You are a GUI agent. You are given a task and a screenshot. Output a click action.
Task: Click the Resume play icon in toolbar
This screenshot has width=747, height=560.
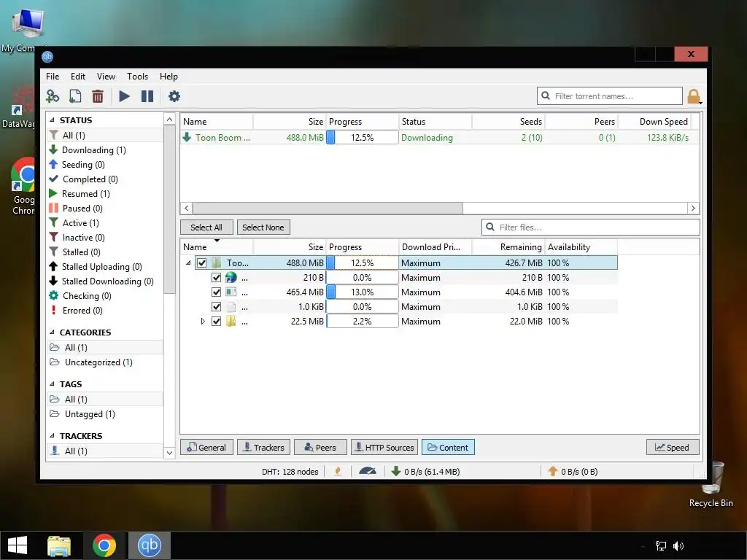[x=124, y=96]
